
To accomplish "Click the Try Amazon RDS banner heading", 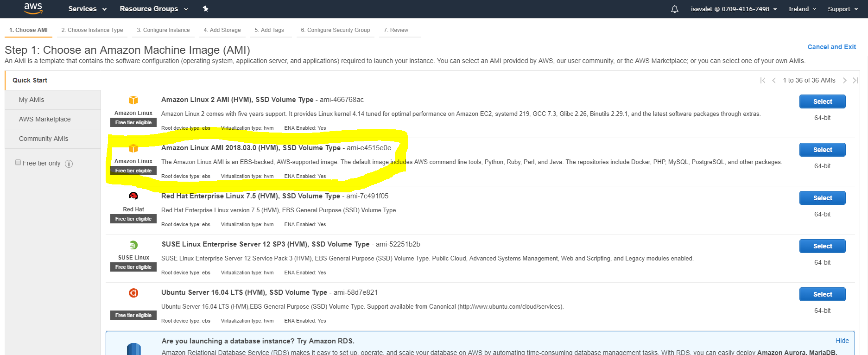I will click(x=258, y=341).
